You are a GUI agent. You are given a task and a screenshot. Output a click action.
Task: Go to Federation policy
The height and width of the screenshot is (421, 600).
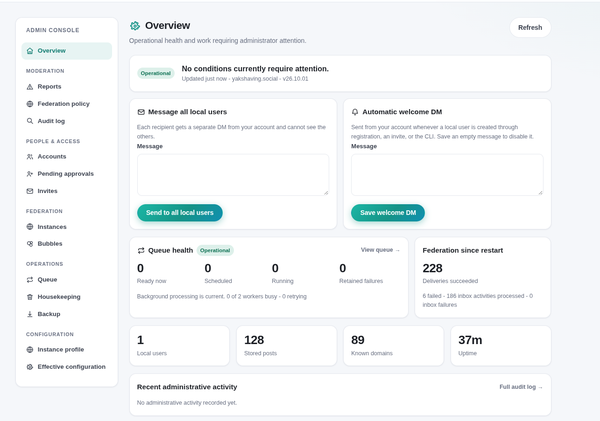coord(64,104)
